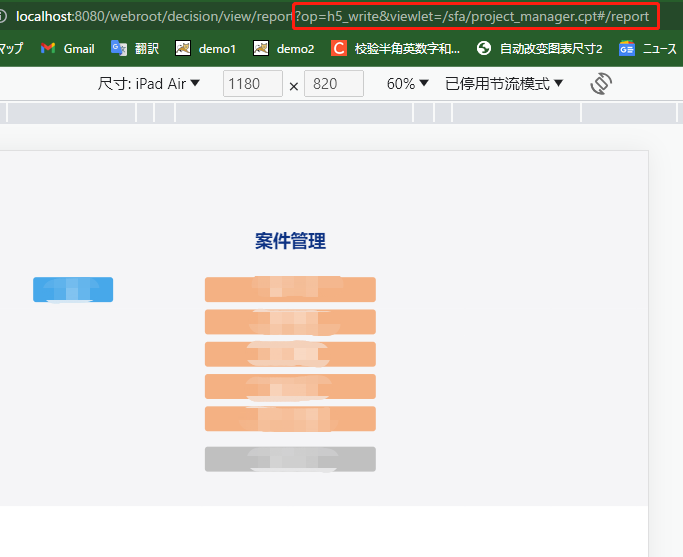Viewport: 683px width, 557px height.
Task: Open the 尺寸 iPad Air device dropdown
Action: (x=149, y=83)
